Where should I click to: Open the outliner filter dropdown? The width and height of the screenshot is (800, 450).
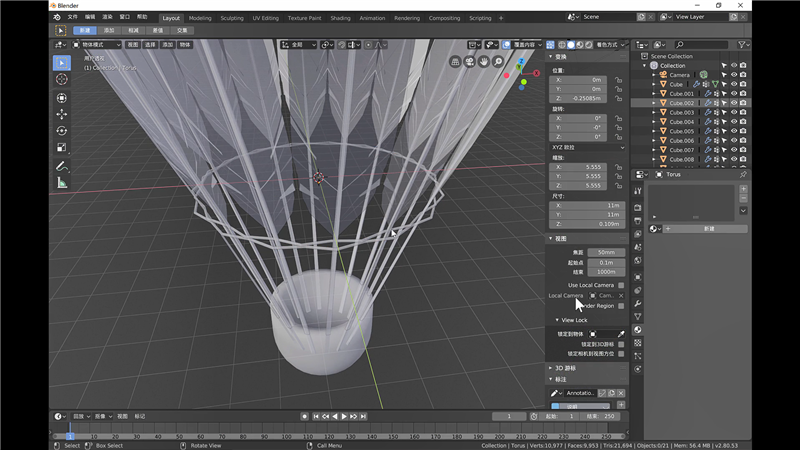point(743,45)
